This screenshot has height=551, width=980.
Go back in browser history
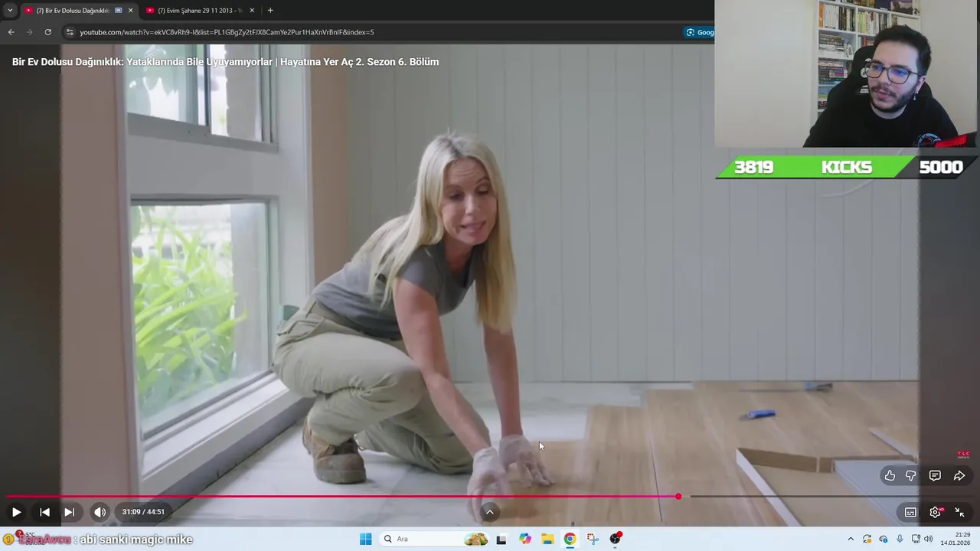click(x=11, y=32)
